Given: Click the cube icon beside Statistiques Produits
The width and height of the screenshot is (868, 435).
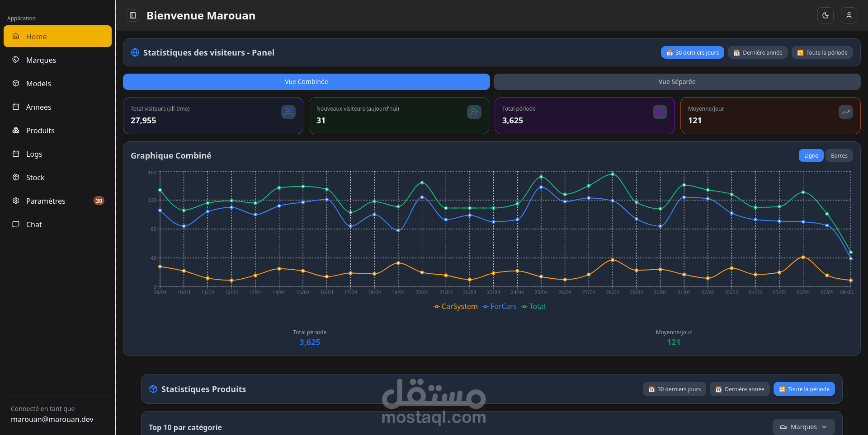Looking at the screenshot, I should pos(153,389).
